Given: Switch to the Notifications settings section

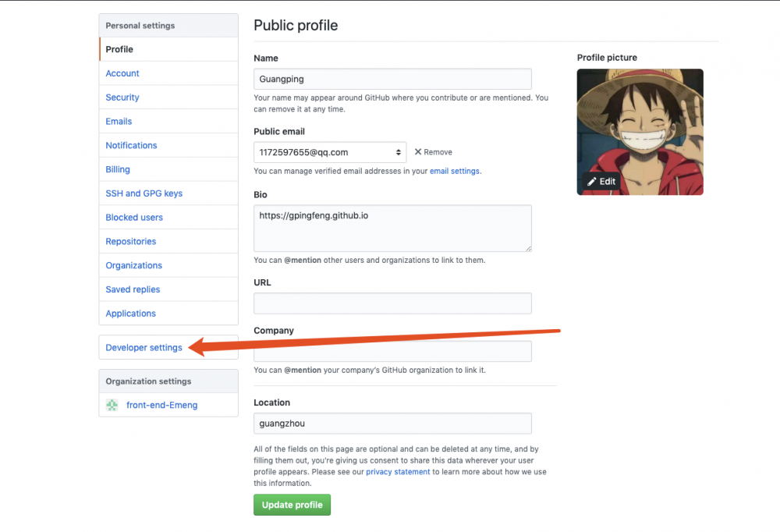Looking at the screenshot, I should [x=131, y=145].
